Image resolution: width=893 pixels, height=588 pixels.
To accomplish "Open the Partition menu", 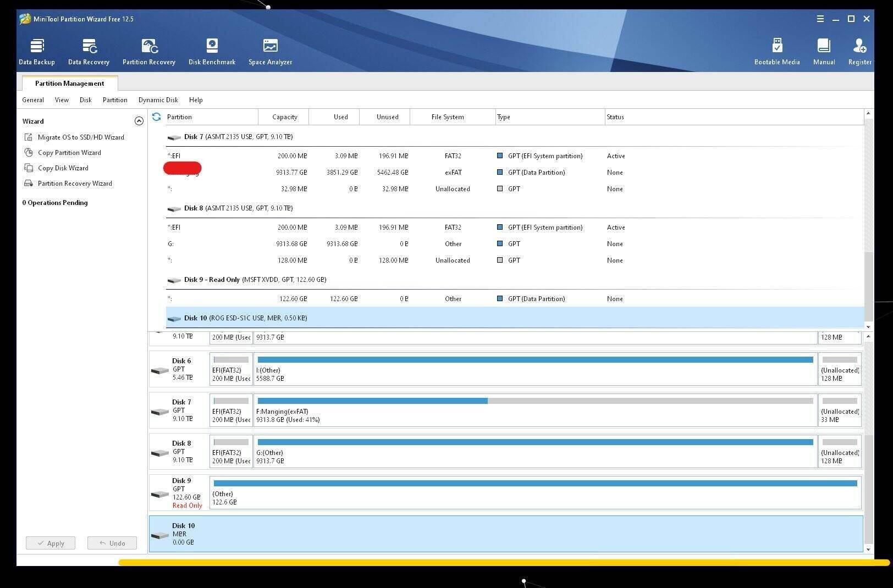I will (x=115, y=100).
